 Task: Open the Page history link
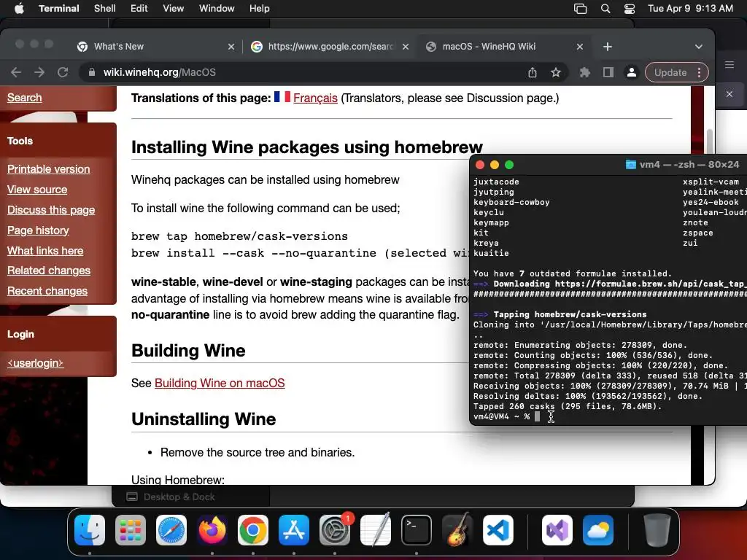pos(38,230)
